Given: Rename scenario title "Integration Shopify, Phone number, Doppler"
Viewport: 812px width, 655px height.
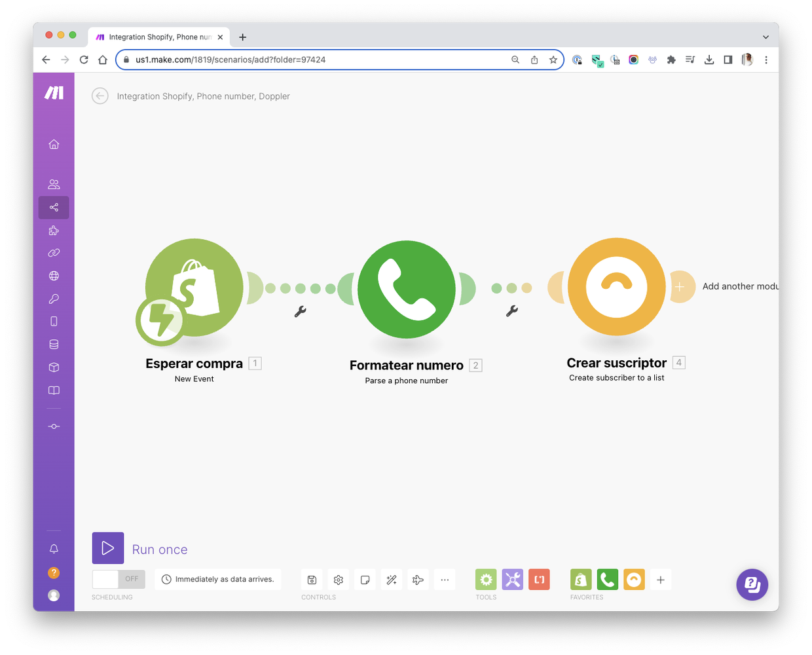Looking at the screenshot, I should 203,96.
